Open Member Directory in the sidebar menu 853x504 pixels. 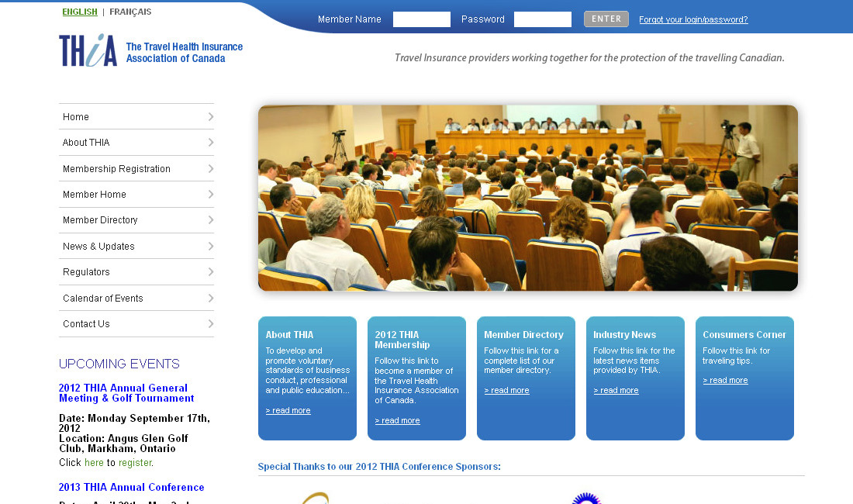(136, 219)
